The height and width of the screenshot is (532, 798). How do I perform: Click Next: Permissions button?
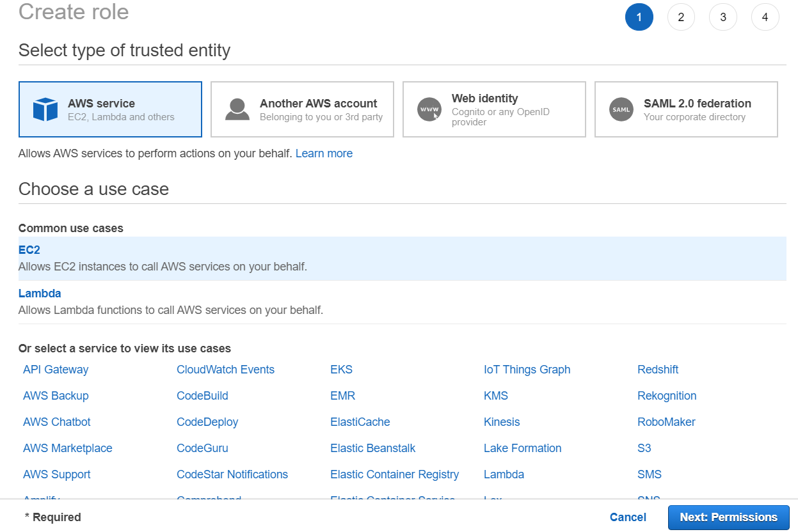[729, 517]
